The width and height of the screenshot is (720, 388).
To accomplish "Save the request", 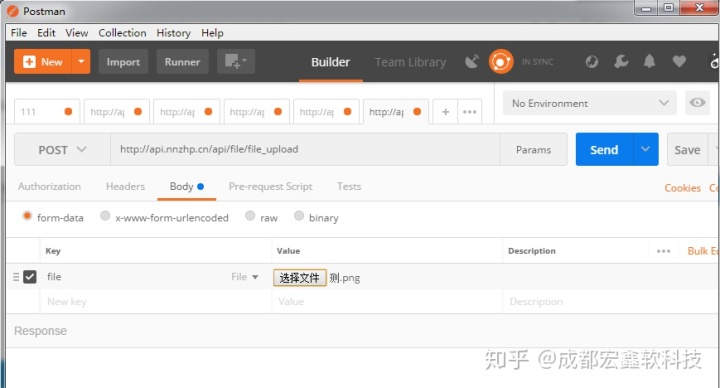I will (x=687, y=150).
